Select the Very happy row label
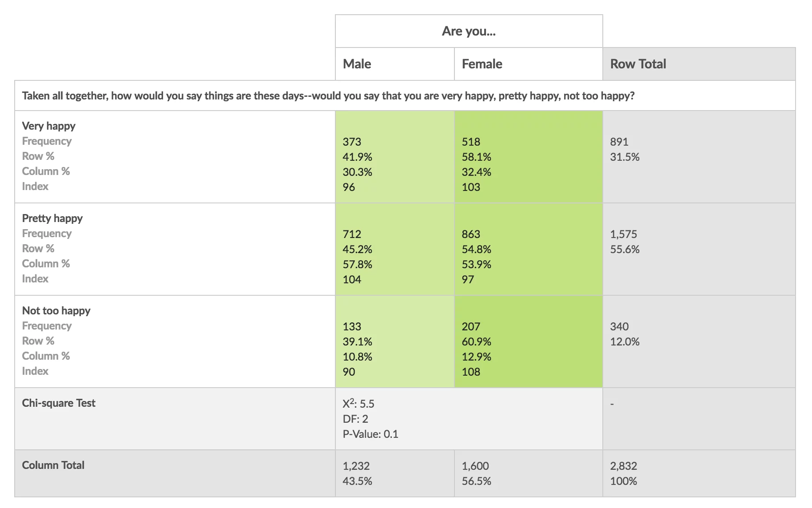Screen dimensions: 812x508 point(49,126)
